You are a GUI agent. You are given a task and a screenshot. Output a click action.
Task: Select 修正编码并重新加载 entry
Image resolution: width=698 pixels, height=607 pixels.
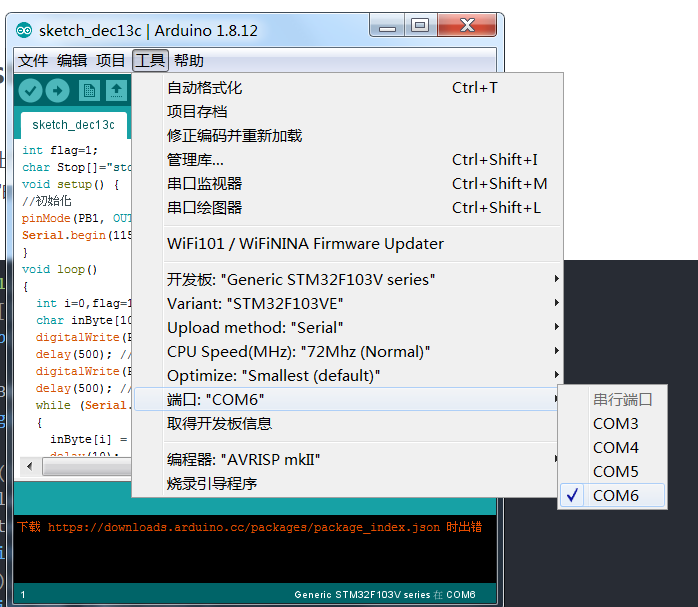pos(347,136)
